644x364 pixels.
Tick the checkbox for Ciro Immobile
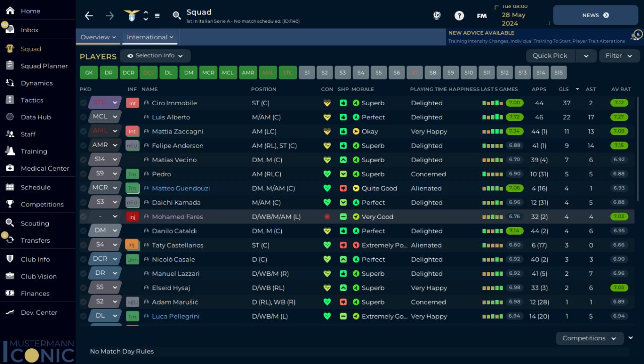point(83,103)
